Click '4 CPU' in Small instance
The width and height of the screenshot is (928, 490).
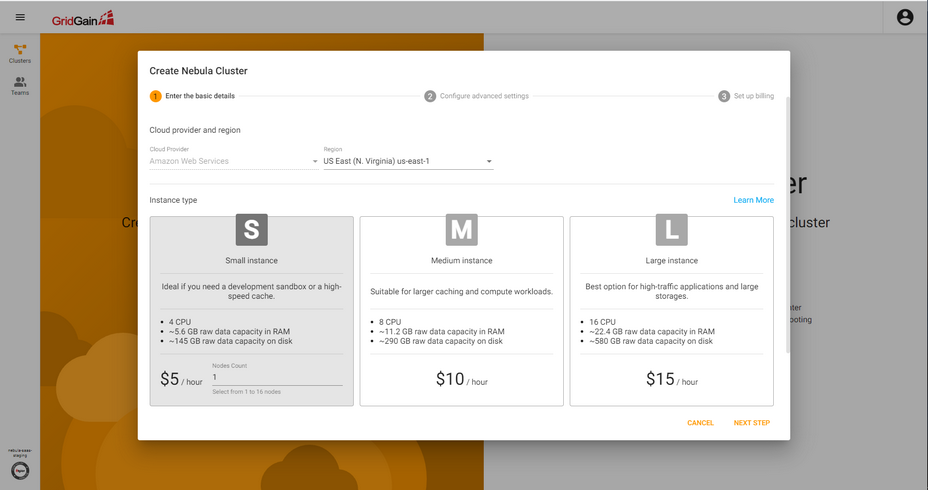click(x=180, y=322)
